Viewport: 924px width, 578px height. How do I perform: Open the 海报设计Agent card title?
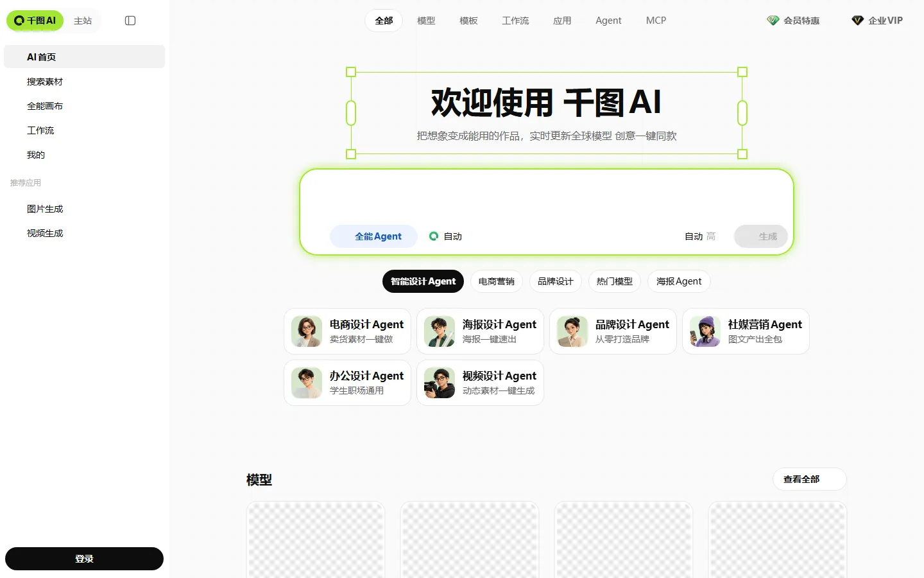coord(499,324)
